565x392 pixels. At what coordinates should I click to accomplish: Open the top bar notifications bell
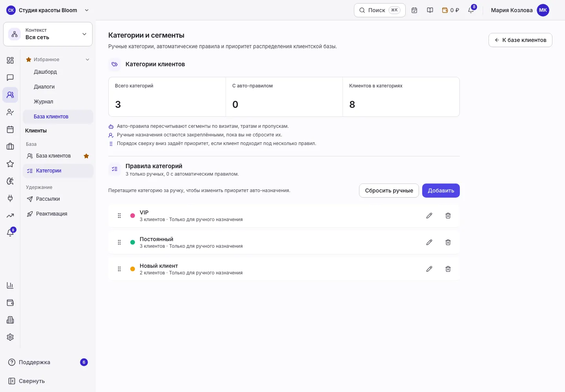pyautogui.click(x=471, y=10)
